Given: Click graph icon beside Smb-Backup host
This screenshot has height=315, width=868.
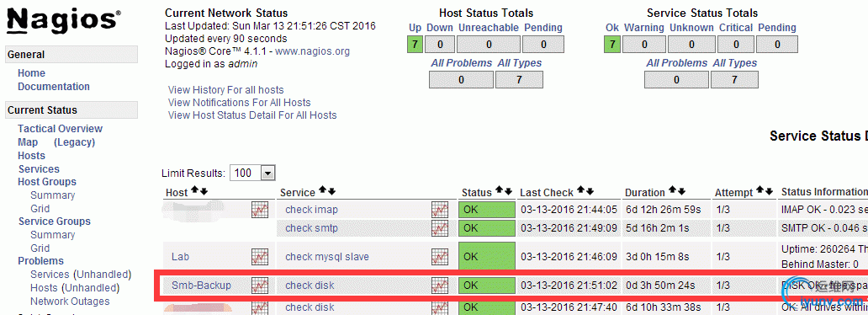Looking at the screenshot, I should pyautogui.click(x=260, y=285).
